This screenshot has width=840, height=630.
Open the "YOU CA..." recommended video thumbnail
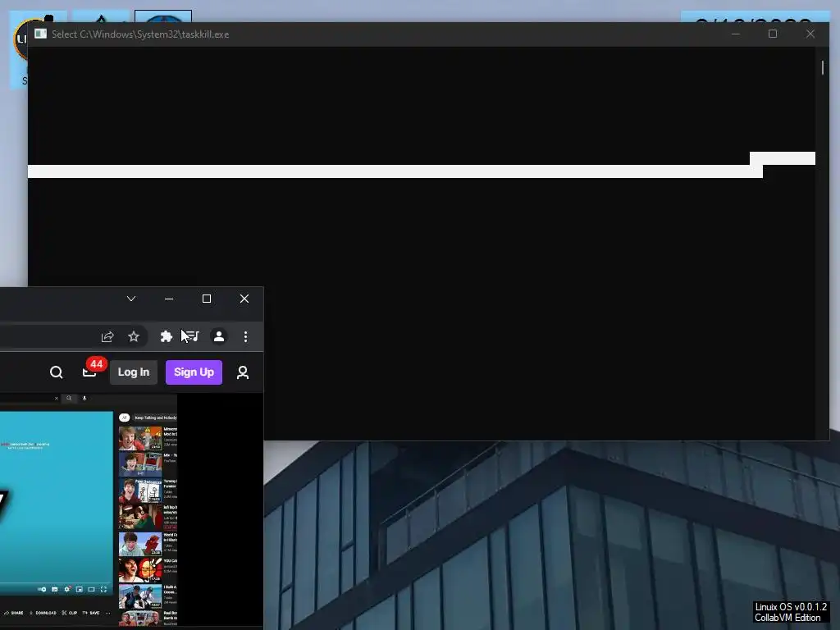(140, 570)
